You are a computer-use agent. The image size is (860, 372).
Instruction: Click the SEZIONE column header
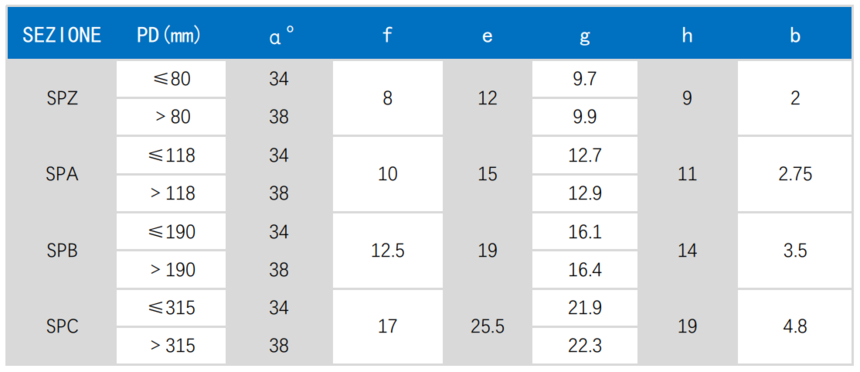[62, 36]
